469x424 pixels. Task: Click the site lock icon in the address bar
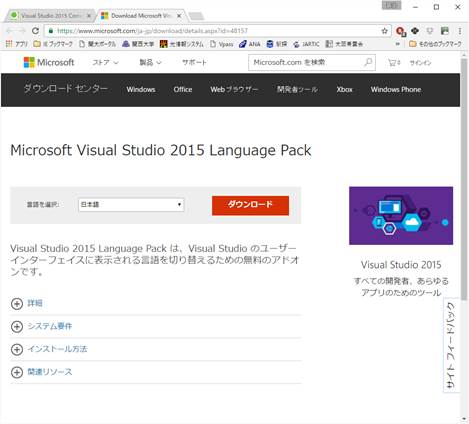click(x=51, y=31)
